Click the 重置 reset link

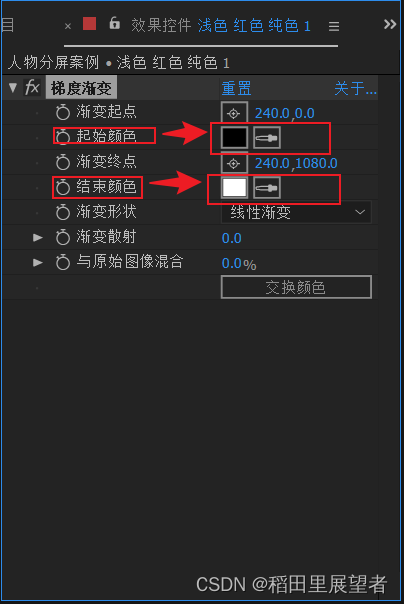point(236,89)
